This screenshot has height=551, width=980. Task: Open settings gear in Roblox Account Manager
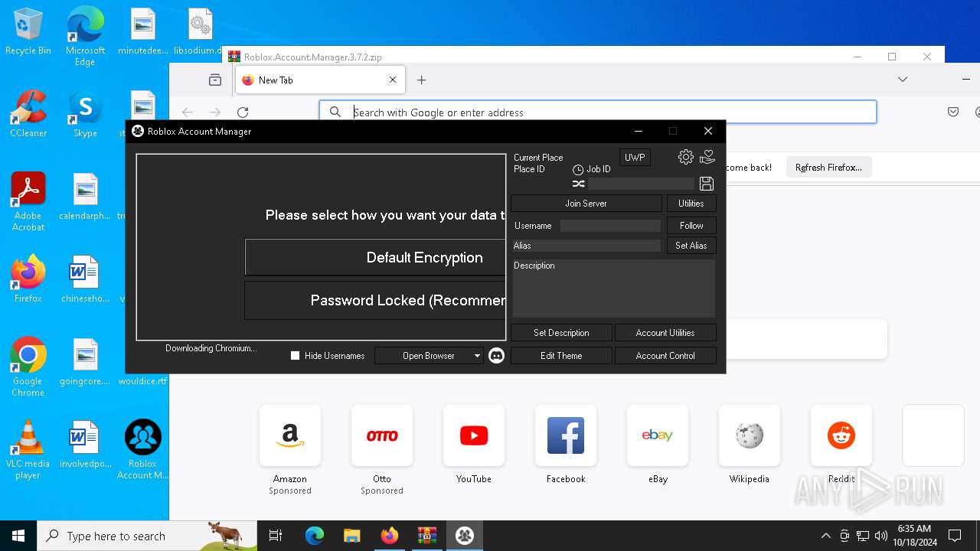(685, 157)
